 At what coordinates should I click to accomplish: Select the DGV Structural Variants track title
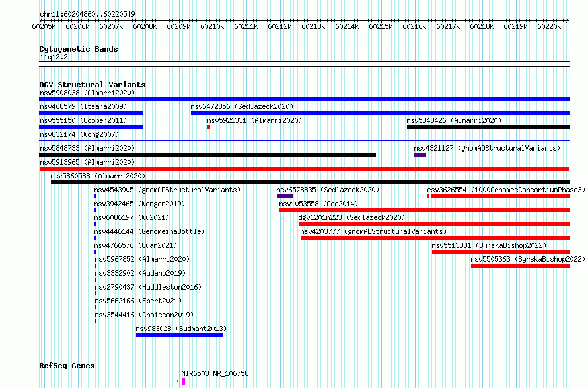92,85
